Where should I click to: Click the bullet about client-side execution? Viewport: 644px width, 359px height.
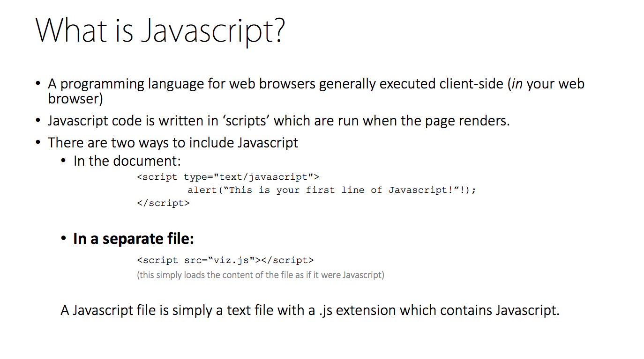(316, 91)
